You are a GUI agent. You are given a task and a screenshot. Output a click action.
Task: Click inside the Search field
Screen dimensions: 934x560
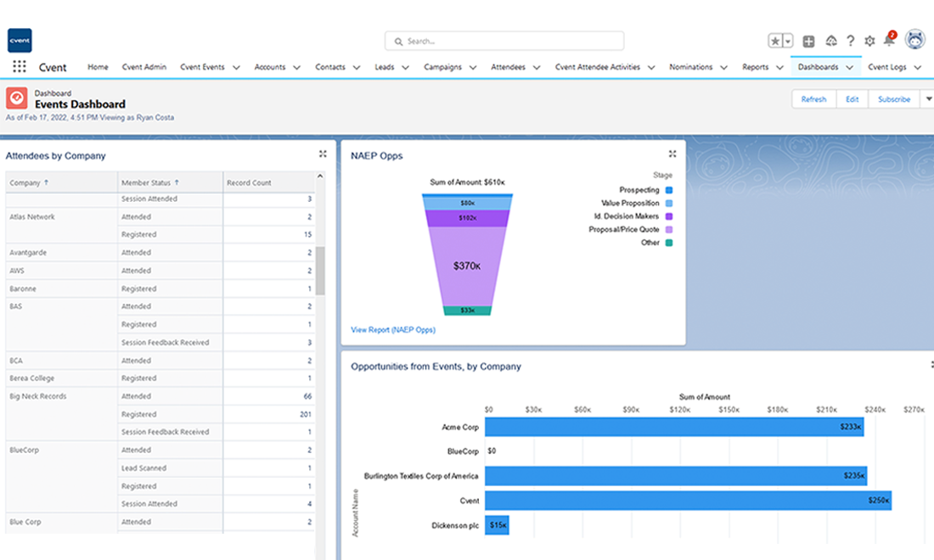(504, 41)
